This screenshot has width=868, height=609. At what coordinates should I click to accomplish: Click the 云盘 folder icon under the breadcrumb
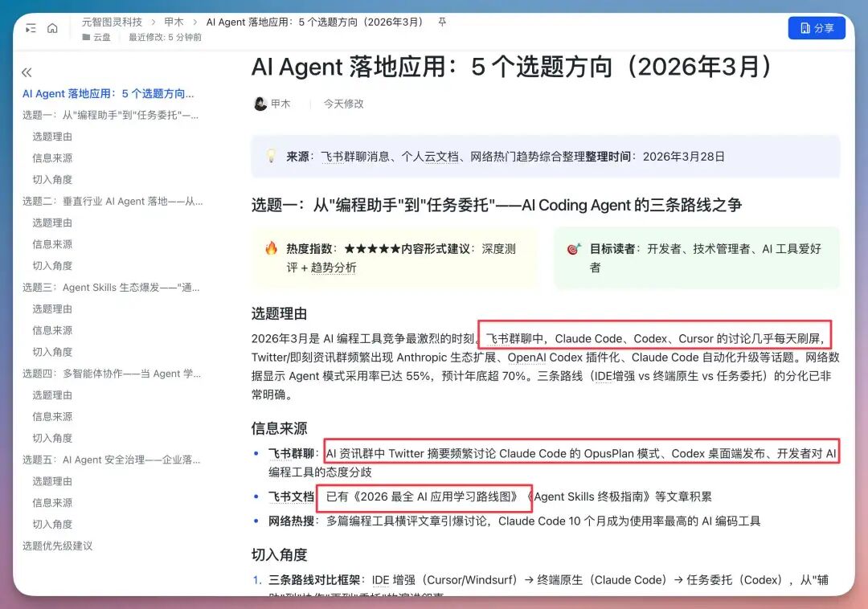[85, 37]
